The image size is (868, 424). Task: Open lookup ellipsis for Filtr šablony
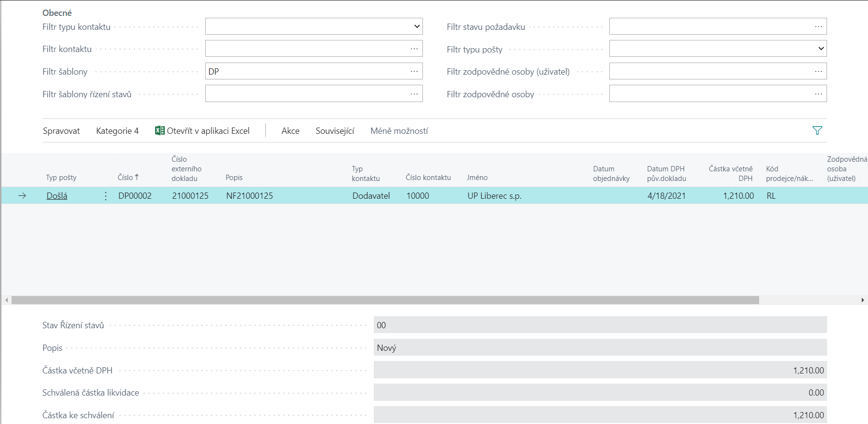(414, 71)
